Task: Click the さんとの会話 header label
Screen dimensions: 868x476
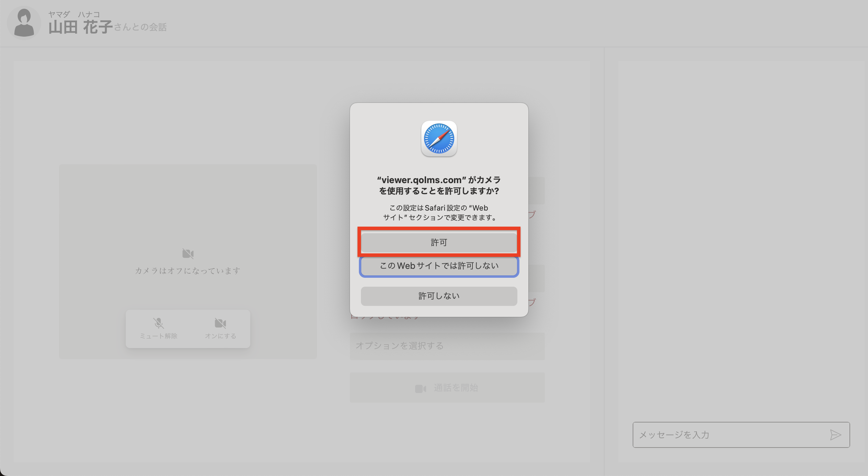Action: (140, 27)
